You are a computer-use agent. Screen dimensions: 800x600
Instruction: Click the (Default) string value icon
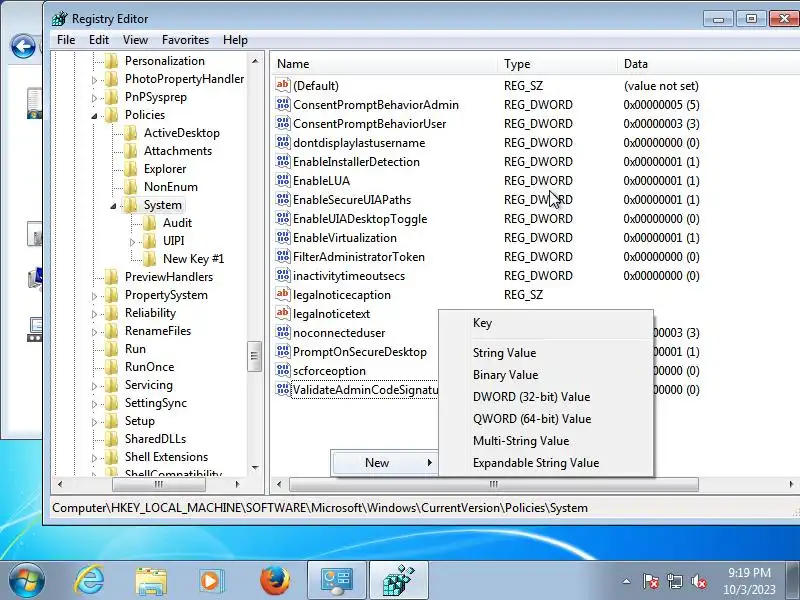(283, 85)
